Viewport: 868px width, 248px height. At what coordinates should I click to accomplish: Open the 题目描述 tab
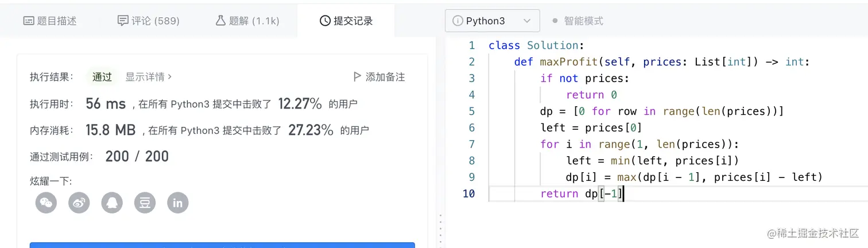click(x=50, y=21)
